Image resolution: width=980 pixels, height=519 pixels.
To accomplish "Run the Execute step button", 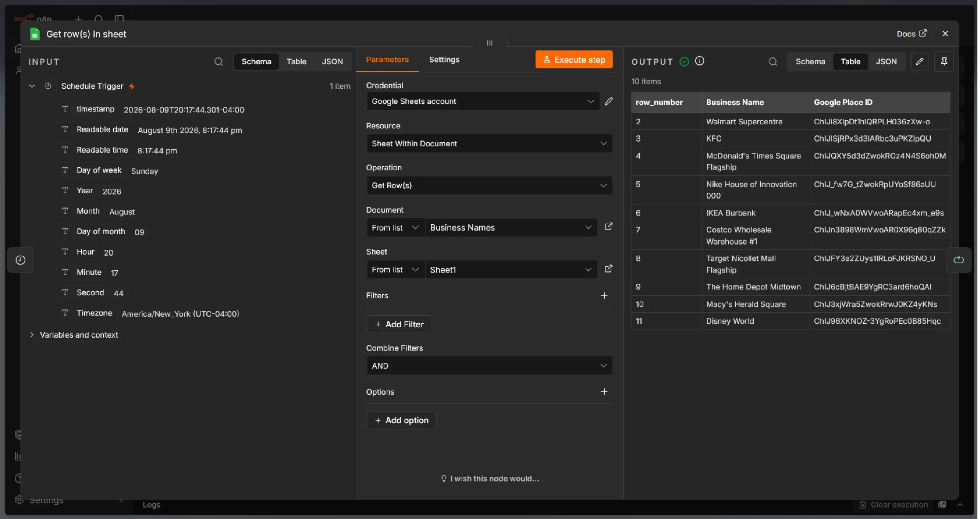I will [574, 60].
